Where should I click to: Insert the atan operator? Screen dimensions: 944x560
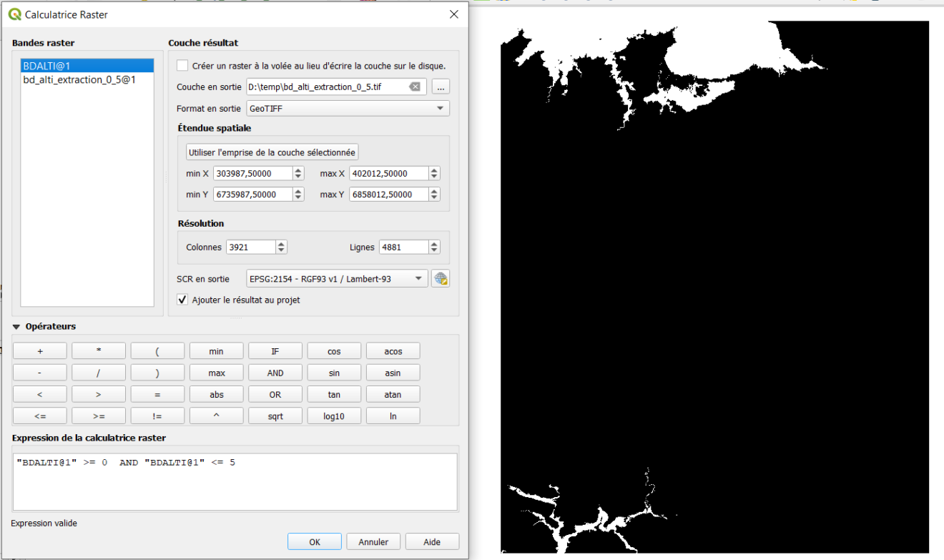pos(393,393)
